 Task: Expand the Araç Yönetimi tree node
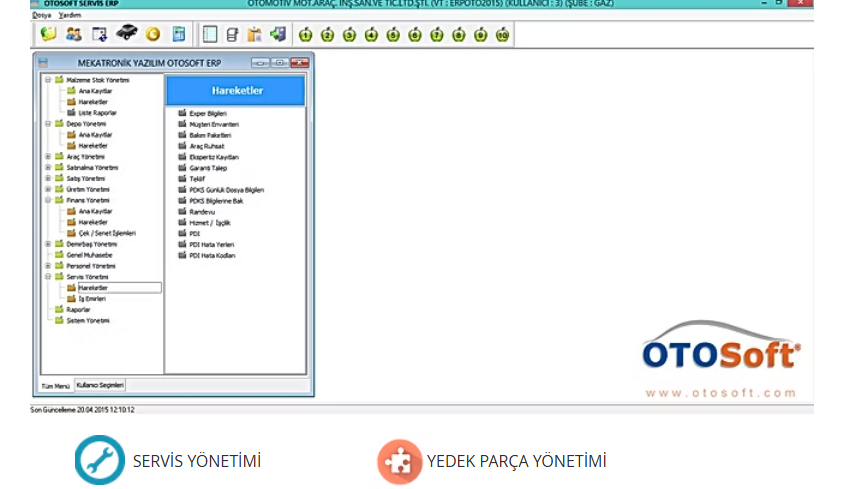click(48, 156)
